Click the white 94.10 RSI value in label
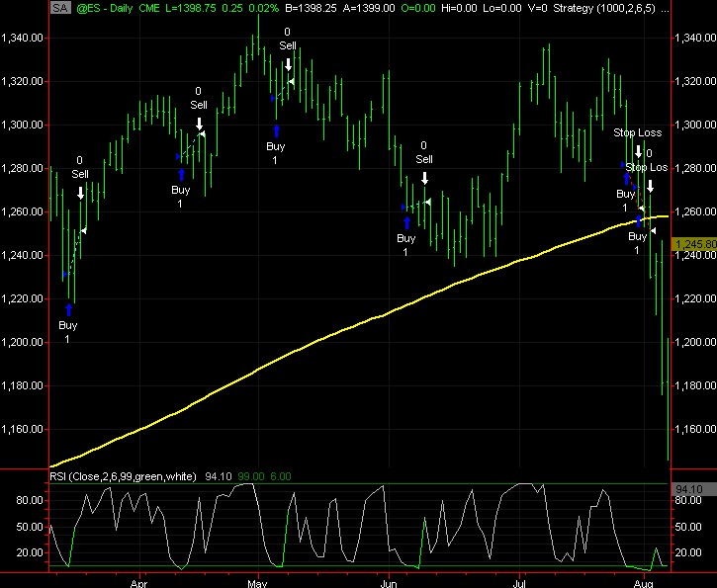This screenshot has height=588, width=717. (x=219, y=476)
